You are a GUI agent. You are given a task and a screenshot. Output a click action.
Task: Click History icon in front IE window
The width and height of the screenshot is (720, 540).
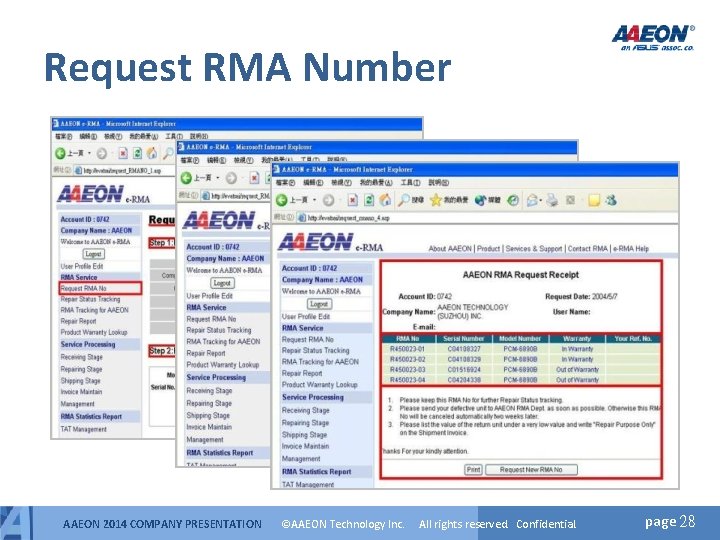[x=513, y=200]
